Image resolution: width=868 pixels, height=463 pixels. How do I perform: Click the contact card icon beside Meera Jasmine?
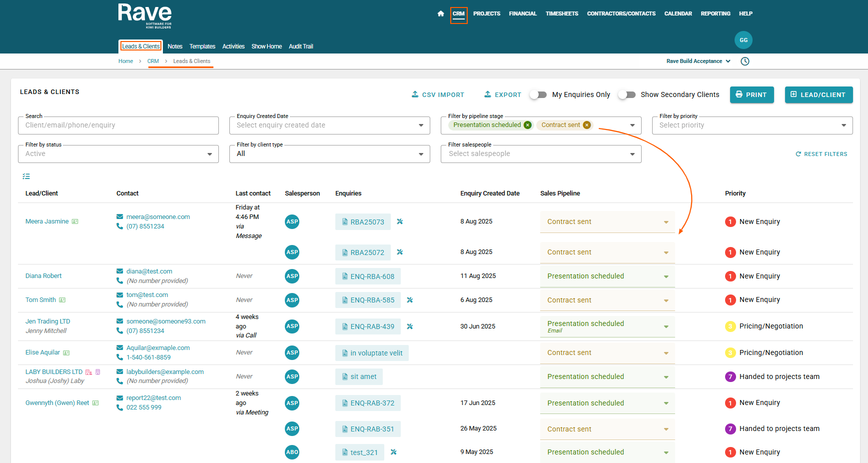pos(75,221)
